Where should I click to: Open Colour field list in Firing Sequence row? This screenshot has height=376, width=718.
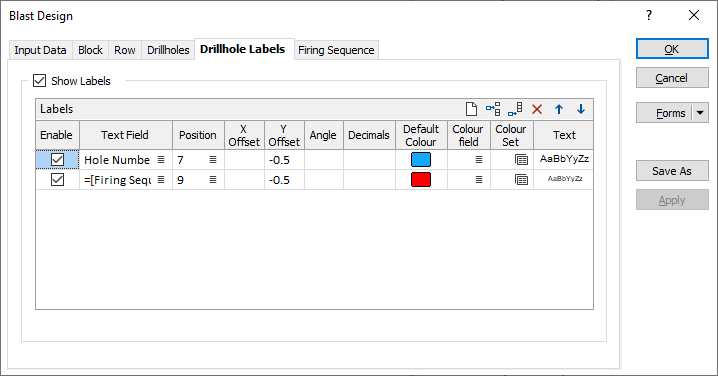click(x=479, y=180)
